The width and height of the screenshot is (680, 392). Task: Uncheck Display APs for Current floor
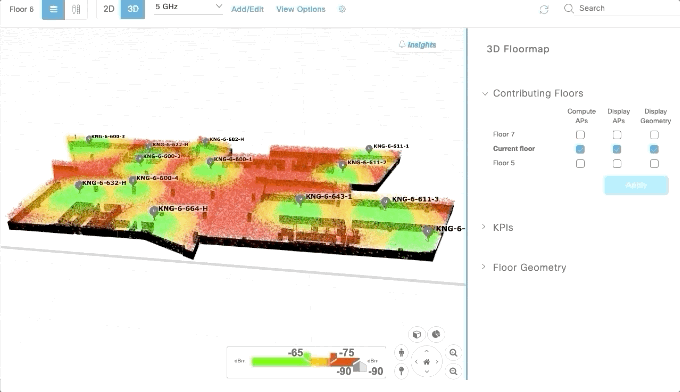[x=617, y=149]
